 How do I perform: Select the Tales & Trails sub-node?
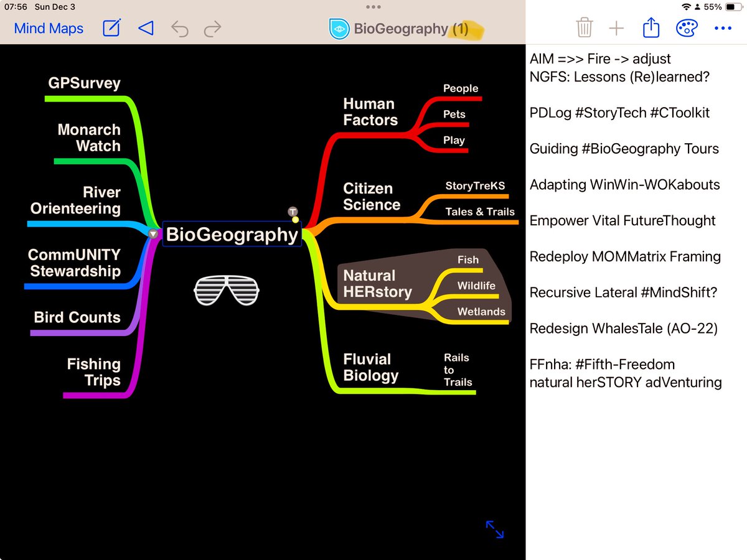pyautogui.click(x=480, y=212)
